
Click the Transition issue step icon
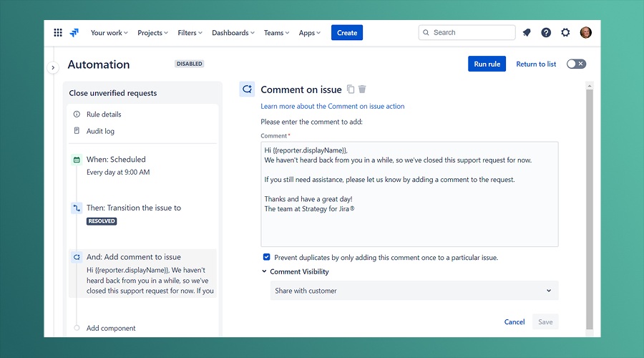point(77,208)
